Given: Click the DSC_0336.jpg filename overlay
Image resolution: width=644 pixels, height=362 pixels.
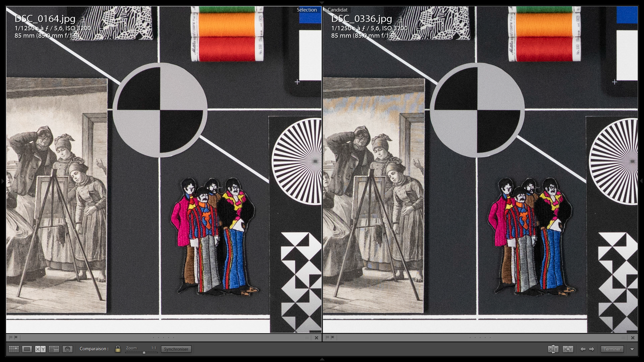Looking at the screenshot, I should pyautogui.click(x=362, y=18).
